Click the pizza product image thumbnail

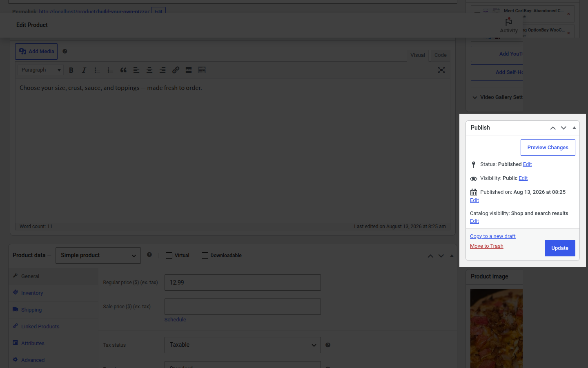497,328
